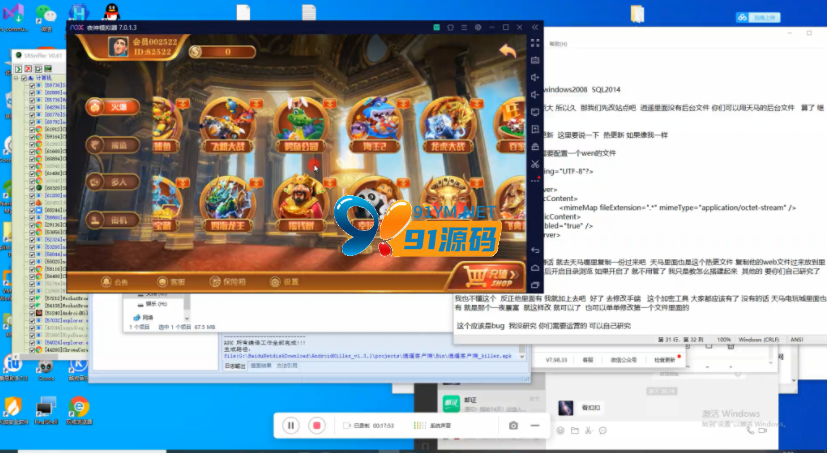Click screenshot camera icon in recorder bar

[513, 425]
